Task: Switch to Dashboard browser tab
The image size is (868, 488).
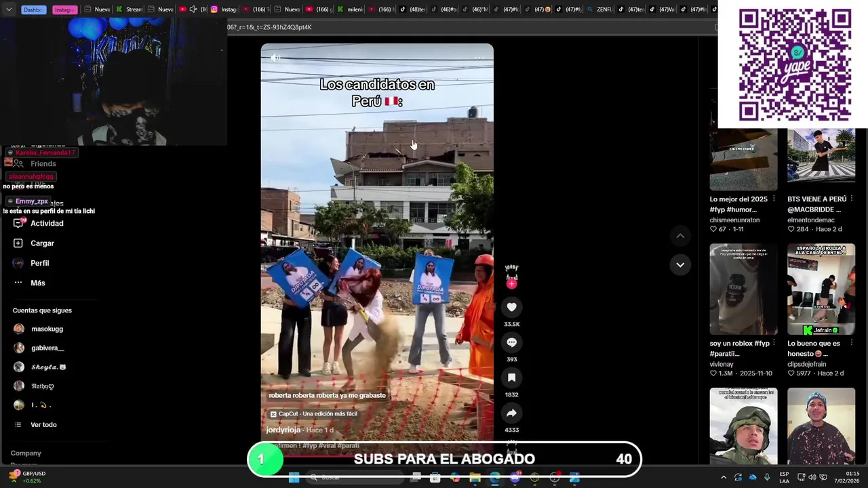Action: point(33,9)
